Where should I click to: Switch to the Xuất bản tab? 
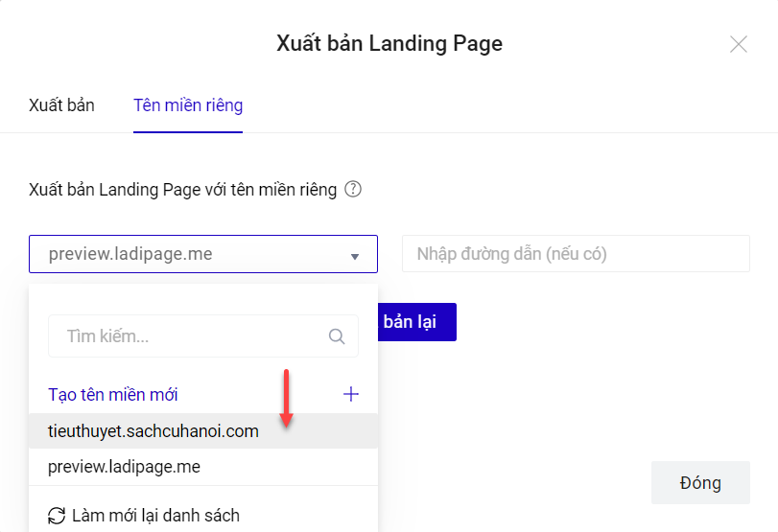[61, 104]
